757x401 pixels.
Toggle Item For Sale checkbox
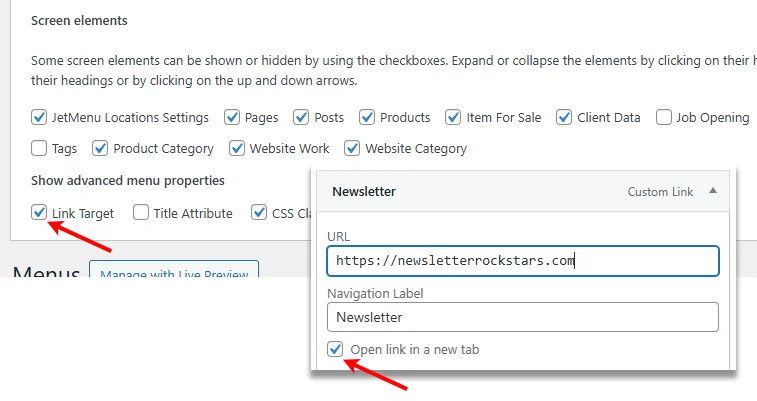point(454,117)
